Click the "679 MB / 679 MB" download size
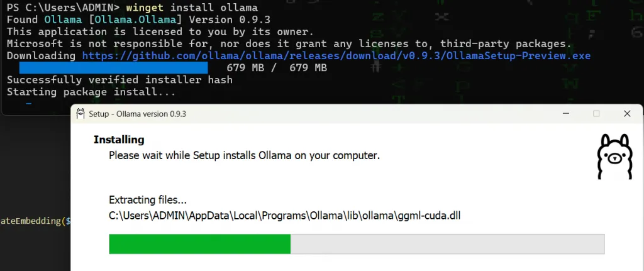Screen dimensions: 644x271 click(277, 68)
